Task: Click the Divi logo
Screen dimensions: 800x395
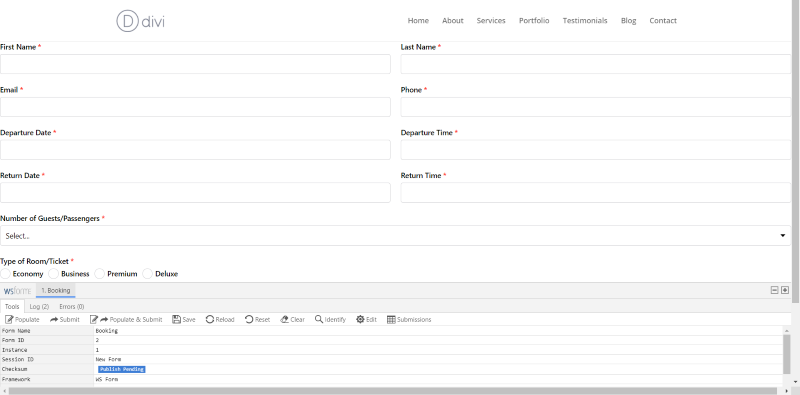Action: (141, 21)
